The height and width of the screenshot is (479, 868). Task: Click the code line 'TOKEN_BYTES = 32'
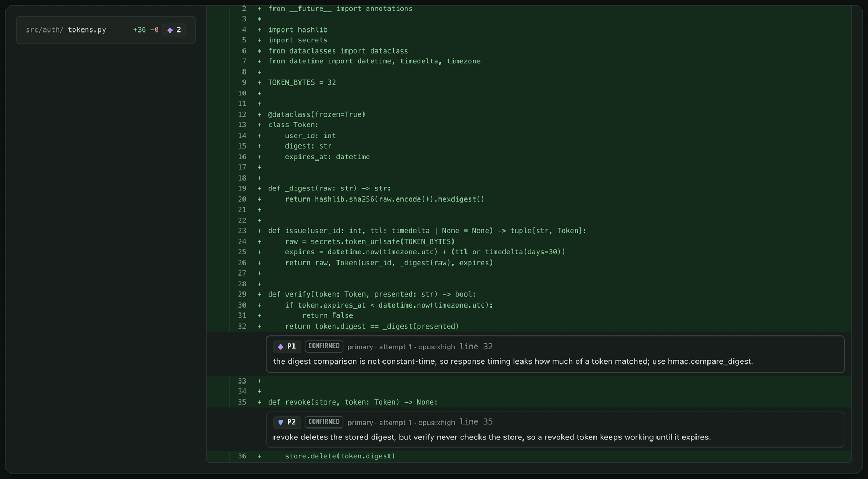tap(302, 82)
